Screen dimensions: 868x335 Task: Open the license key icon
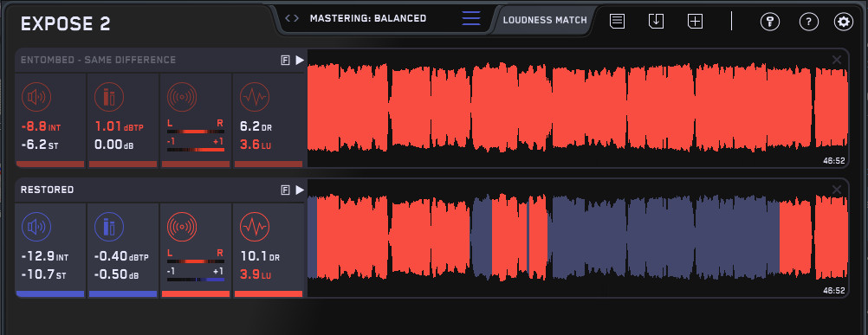769,23
